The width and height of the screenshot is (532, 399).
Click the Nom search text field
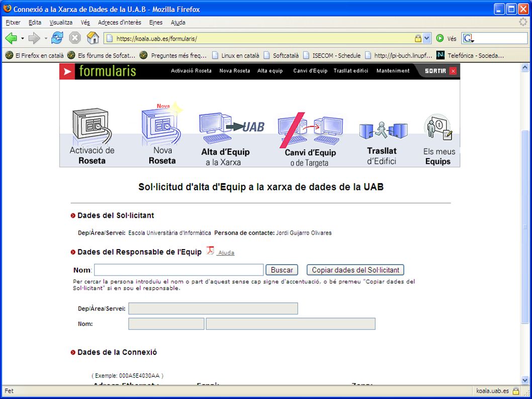pos(179,270)
